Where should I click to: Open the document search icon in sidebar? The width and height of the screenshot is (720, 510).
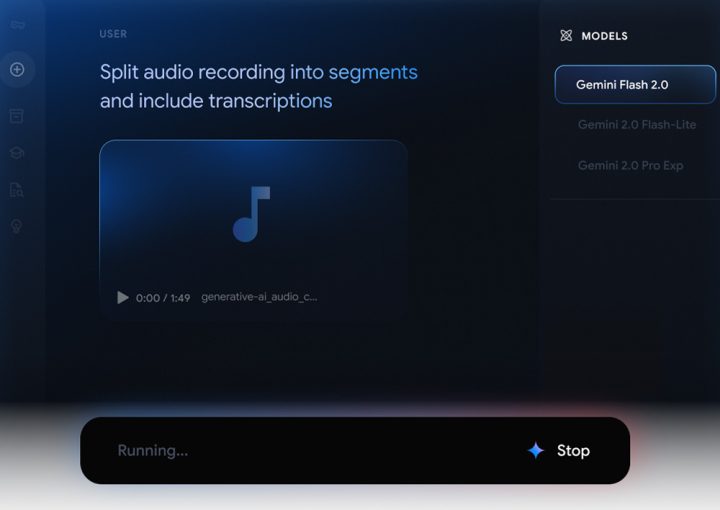pyautogui.click(x=17, y=190)
